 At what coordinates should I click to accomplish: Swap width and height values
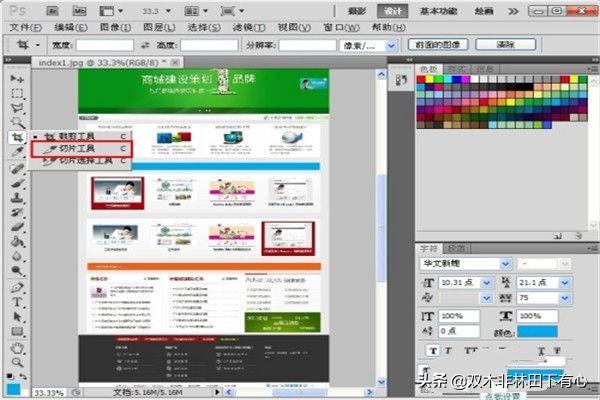click(145, 45)
